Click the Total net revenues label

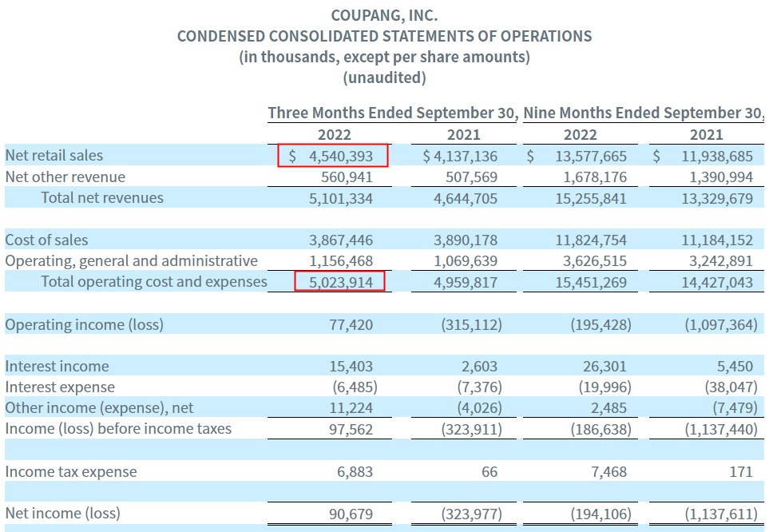coord(102,198)
